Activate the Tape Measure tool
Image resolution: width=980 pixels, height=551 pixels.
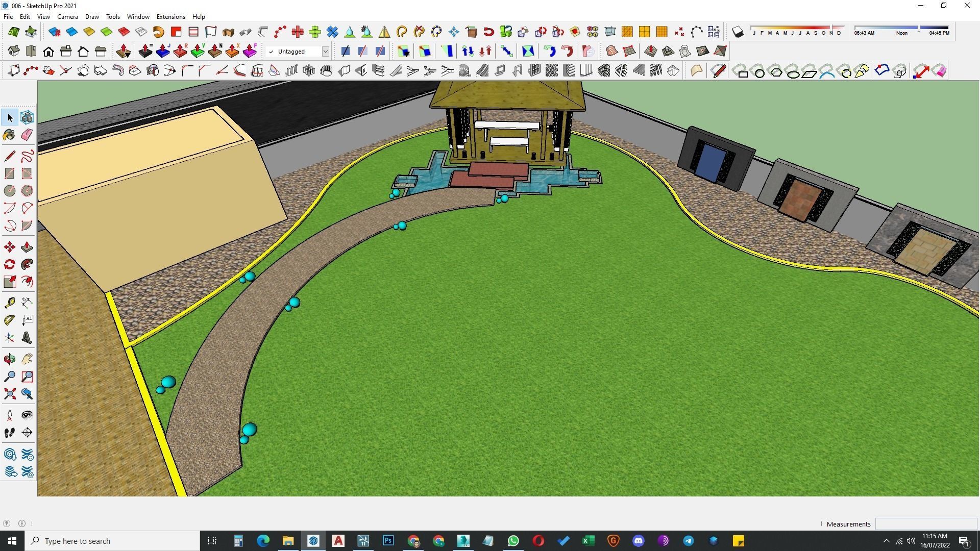[9, 303]
